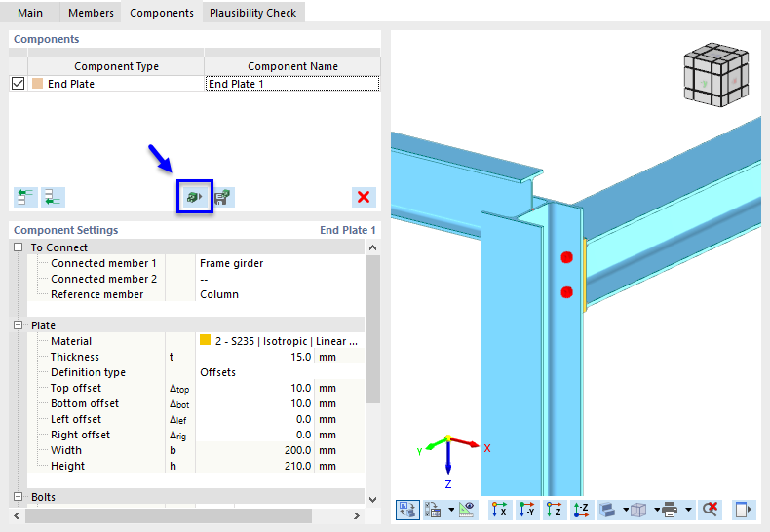770x532 pixels.
Task: Click save component as template icon
Action: (223, 197)
